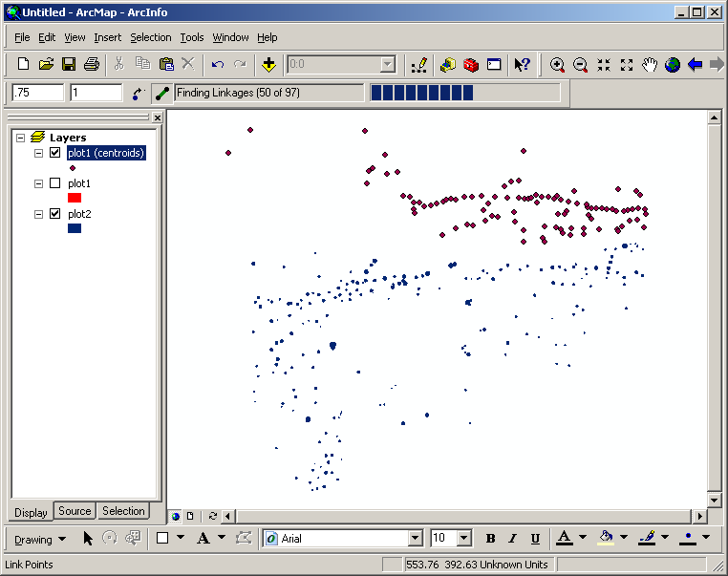Click the Full Extent globe icon

tap(673, 65)
